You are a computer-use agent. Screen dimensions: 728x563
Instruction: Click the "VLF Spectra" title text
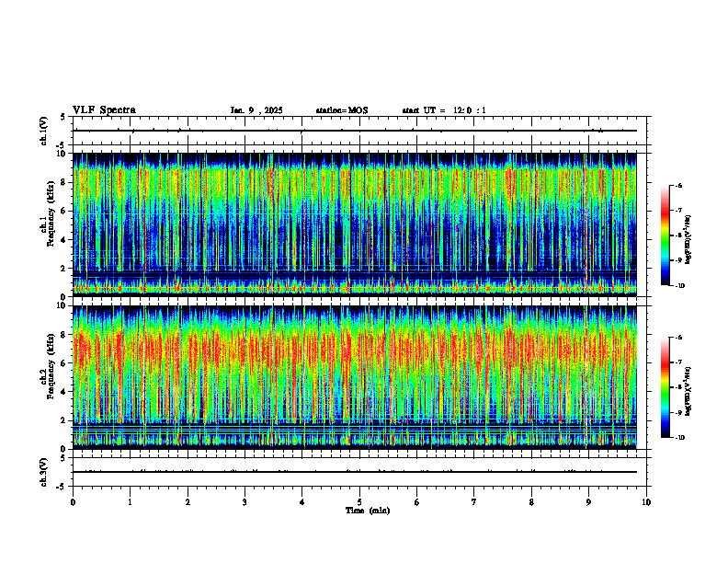pyautogui.click(x=104, y=110)
